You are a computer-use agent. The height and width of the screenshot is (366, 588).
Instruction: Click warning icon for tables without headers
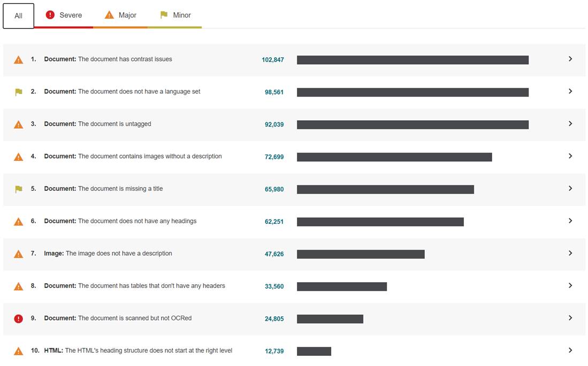point(18,286)
